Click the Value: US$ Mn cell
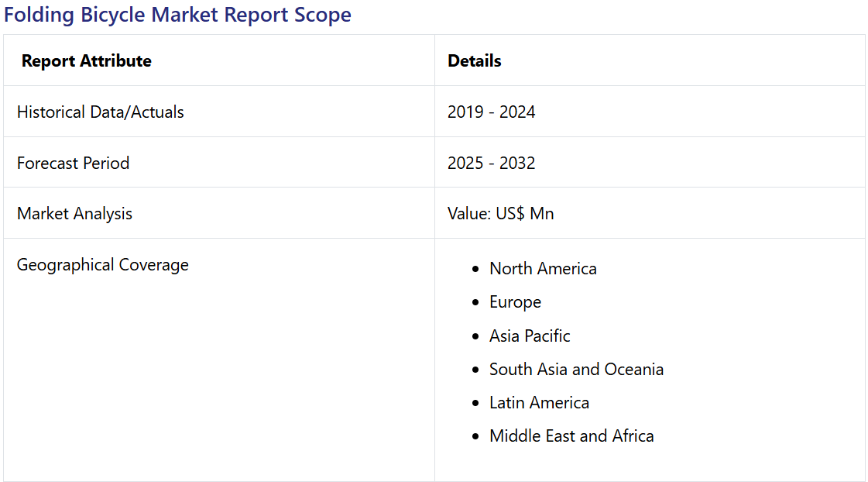 pyautogui.click(x=500, y=214)
